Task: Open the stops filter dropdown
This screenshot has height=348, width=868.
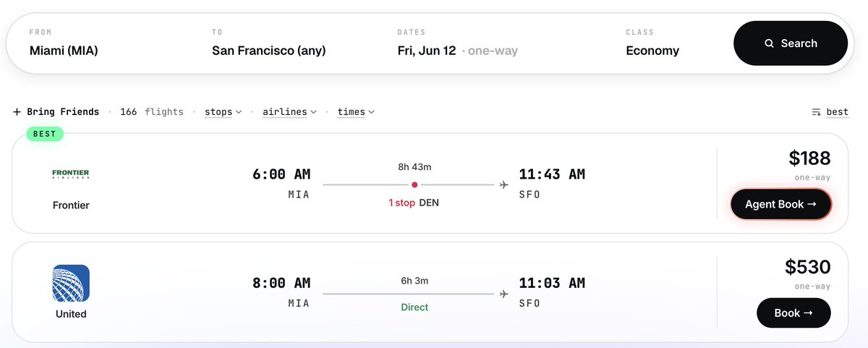Action: tap(223, 112)
